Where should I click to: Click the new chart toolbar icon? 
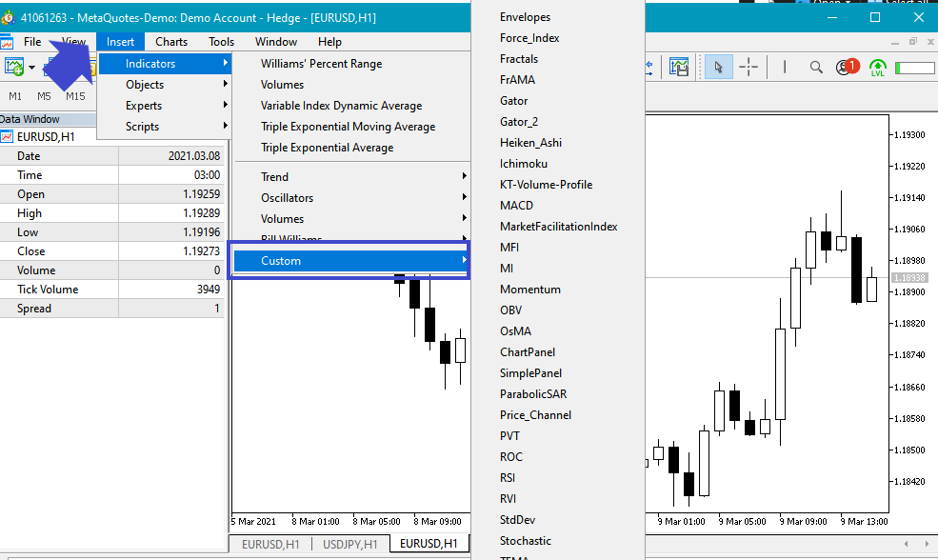(x=14, y=67)
